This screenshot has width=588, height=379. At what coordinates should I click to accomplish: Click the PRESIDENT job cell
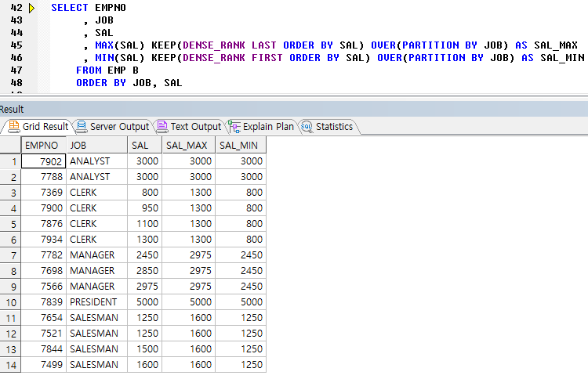point(97,302)
